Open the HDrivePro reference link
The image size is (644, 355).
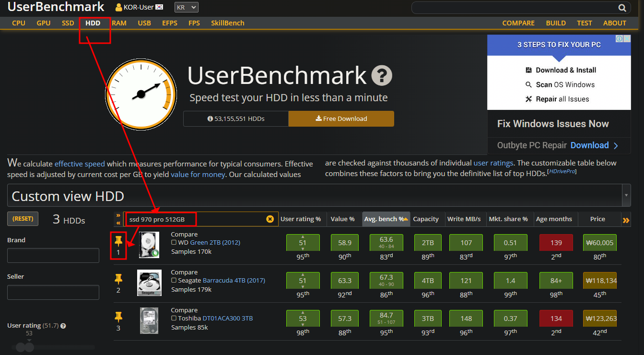tap(562, 172)
